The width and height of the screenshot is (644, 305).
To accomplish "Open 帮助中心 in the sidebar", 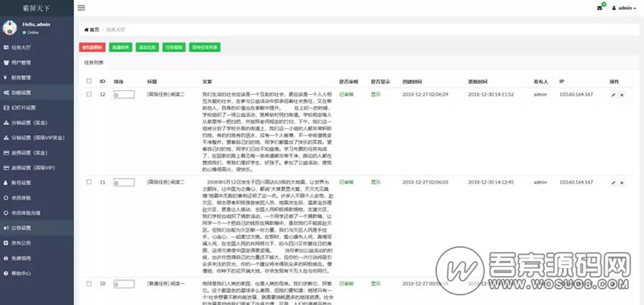I will click(37, 273).
